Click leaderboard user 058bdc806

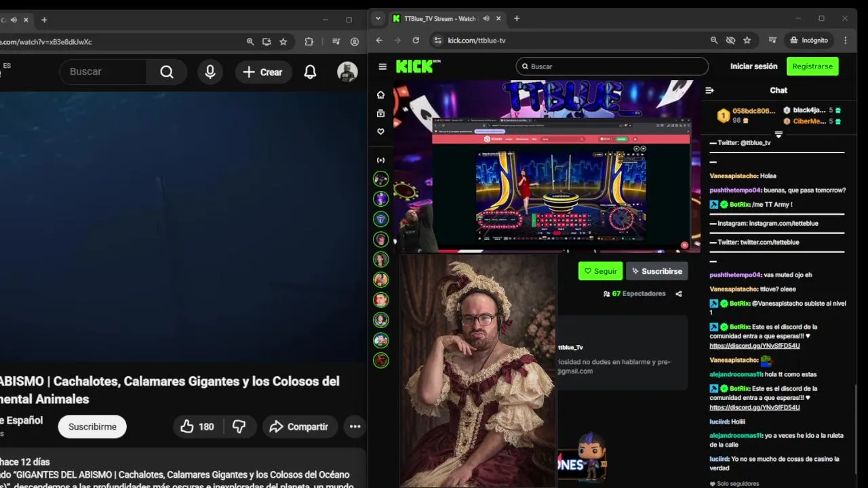[753, 110]
